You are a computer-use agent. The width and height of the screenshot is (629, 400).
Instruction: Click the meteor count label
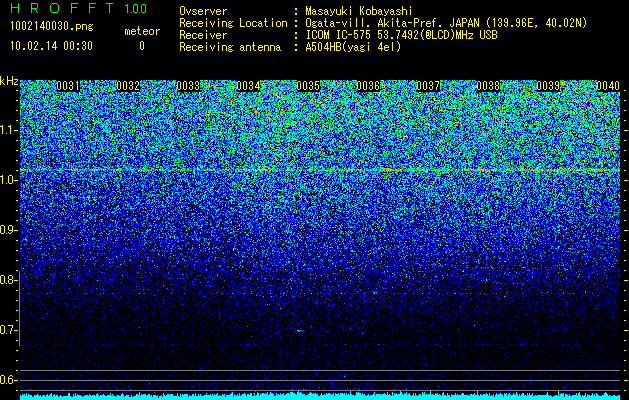pyautogui.click(x=142, y=31)
